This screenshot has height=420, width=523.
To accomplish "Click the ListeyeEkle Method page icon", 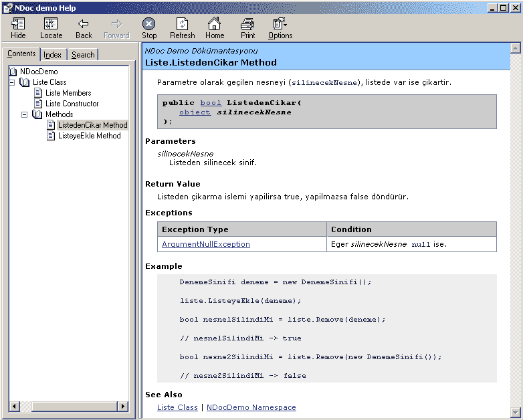I will tap(51, 136).
